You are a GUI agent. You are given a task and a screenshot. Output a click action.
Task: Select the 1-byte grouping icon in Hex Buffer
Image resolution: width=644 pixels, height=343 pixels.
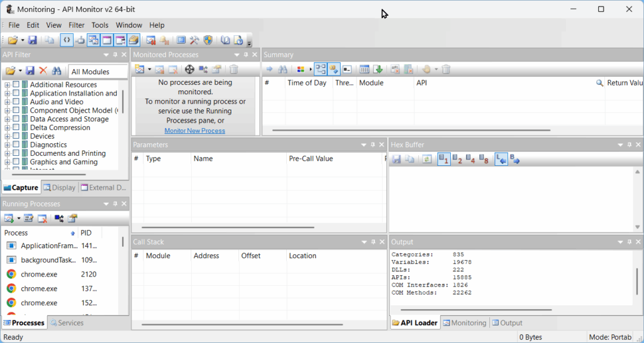[x=444, y=159]
